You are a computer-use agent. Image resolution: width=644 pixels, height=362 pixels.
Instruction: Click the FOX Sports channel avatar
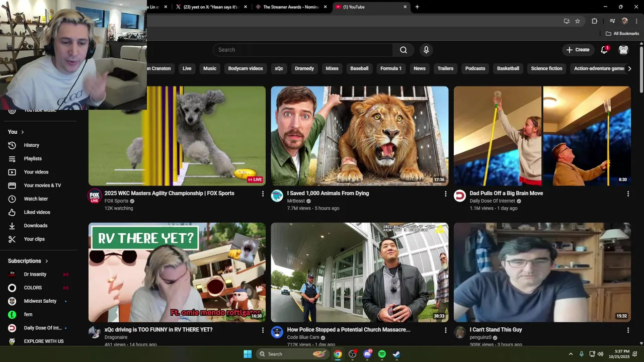click(95, 196)
